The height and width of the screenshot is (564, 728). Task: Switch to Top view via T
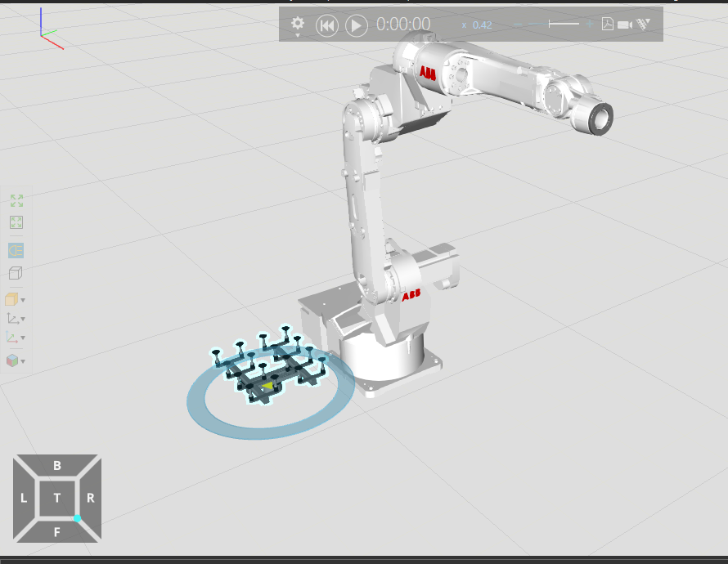click(57, 498)
